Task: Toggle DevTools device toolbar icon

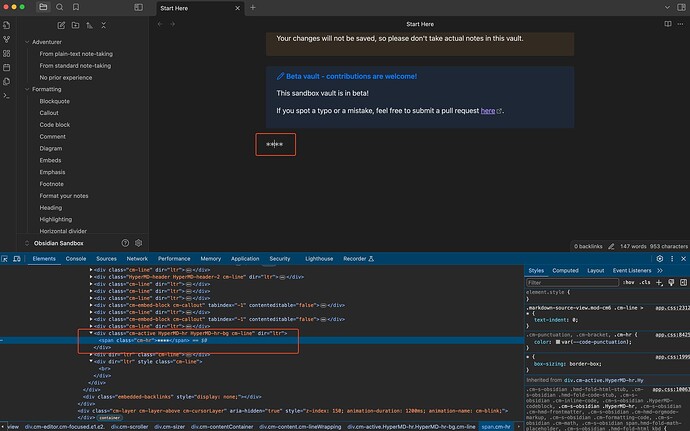Action: click(17, 259)
